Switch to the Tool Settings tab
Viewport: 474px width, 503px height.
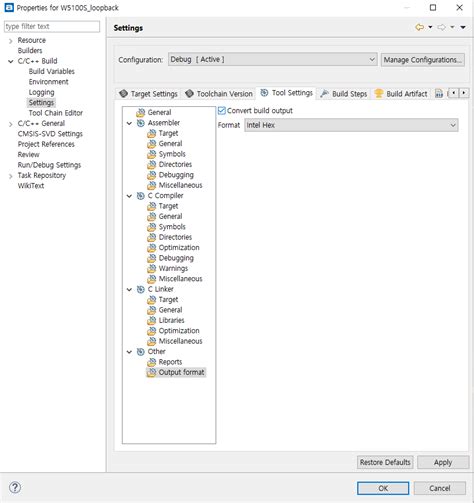coord(287,93)
